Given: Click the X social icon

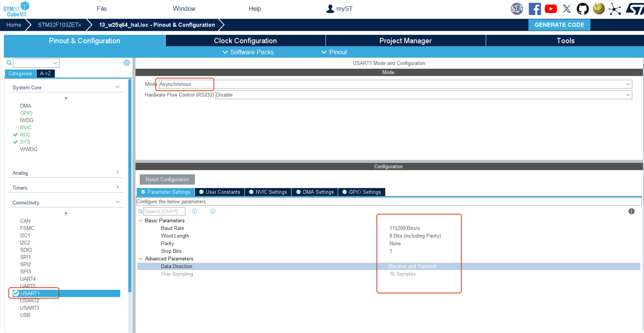Looking at the screenshot, I should point(567,9).
